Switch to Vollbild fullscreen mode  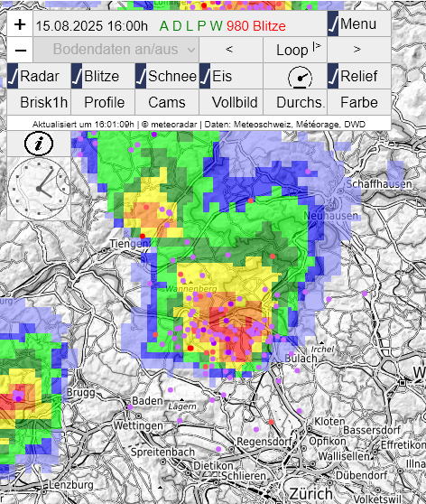pos(231,102)
